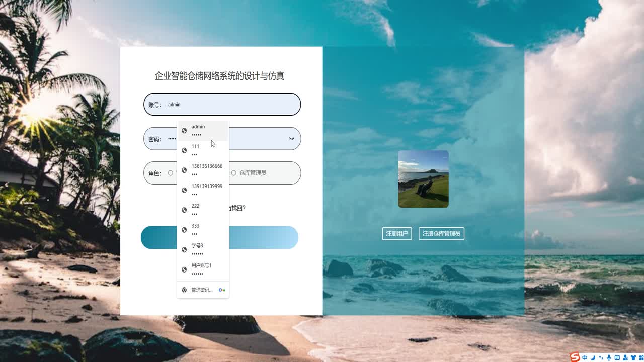Viewport: 644px width, 362px height.
Task: Click the seaside photo thumbnail
Action: [423, 179]
